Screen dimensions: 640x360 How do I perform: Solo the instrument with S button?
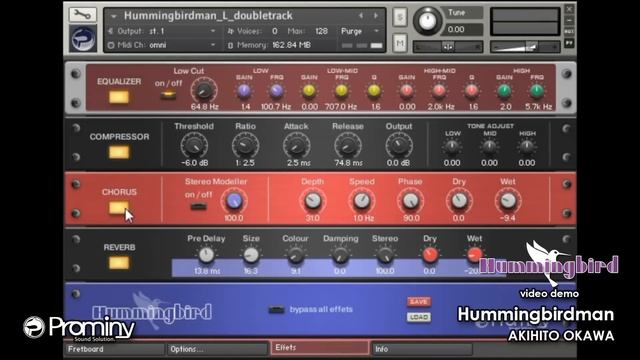point(400,17)
